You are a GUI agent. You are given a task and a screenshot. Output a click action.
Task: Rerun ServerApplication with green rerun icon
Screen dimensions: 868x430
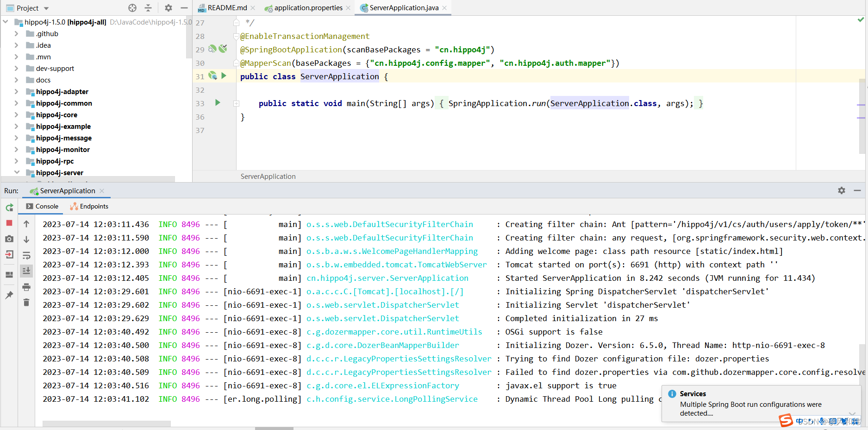tap(9, 207)
